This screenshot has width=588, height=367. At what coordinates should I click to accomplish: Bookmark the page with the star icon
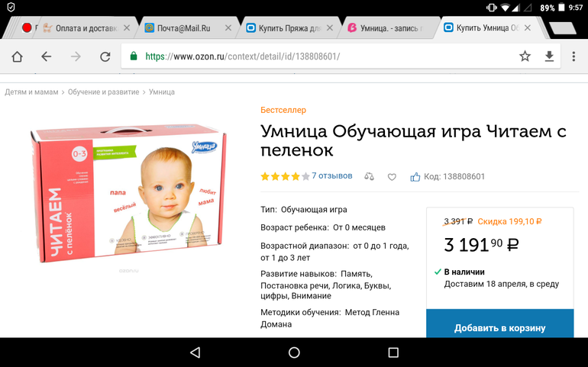coord(525,56)
